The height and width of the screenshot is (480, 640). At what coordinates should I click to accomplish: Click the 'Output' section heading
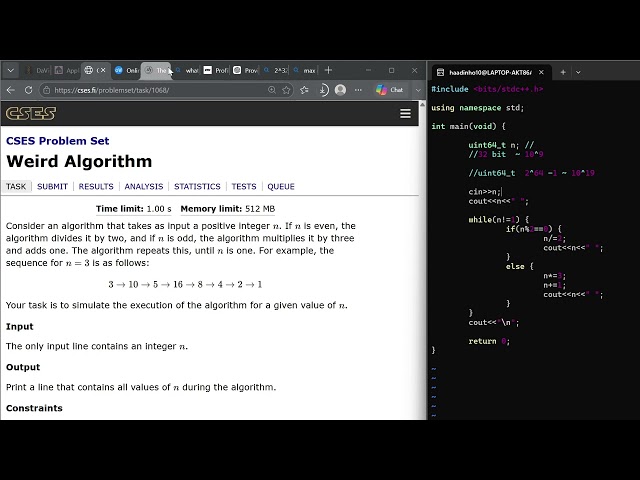[23, 367]
